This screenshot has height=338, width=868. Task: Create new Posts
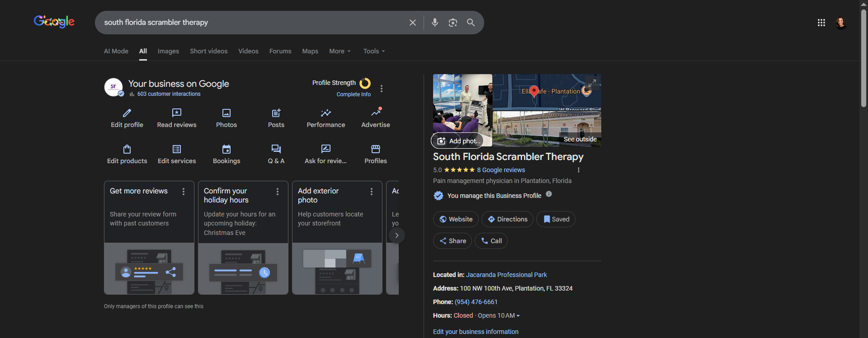(x=276, y=118)
